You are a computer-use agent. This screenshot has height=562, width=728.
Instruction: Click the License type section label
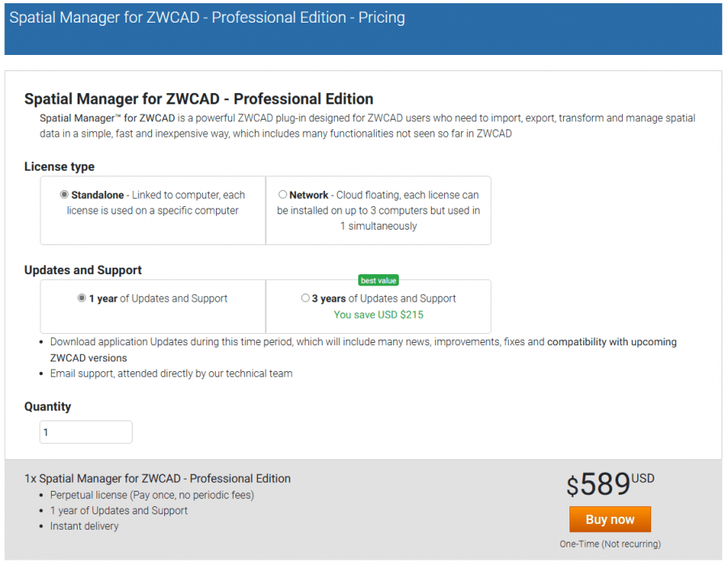59,167
